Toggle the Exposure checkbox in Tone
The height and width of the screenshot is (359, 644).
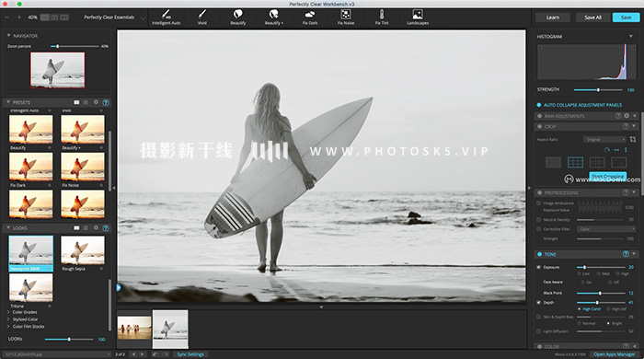[538, 267]
